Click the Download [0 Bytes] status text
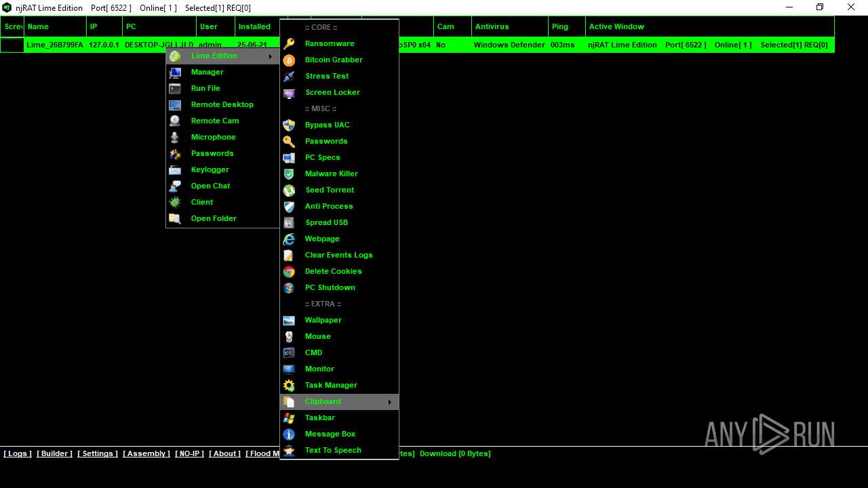This screenshot has height=488, width=868. [x=455, y=453]
